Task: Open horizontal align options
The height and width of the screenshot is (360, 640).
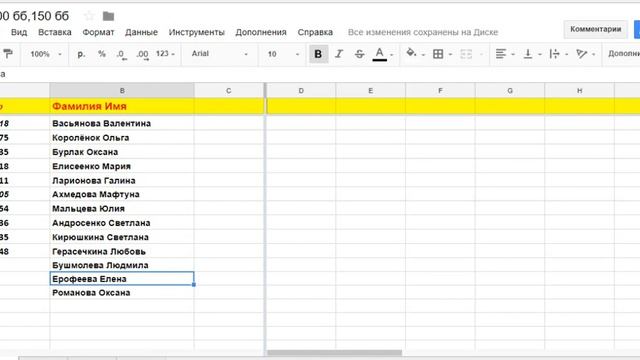Action: (500, 53)
